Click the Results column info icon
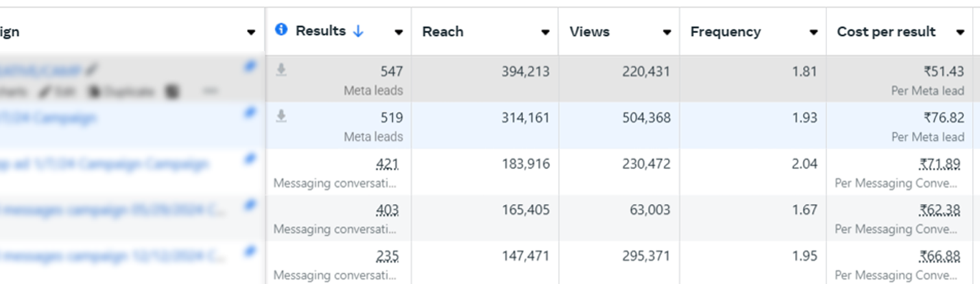980x284 pixels. [281, 30]
